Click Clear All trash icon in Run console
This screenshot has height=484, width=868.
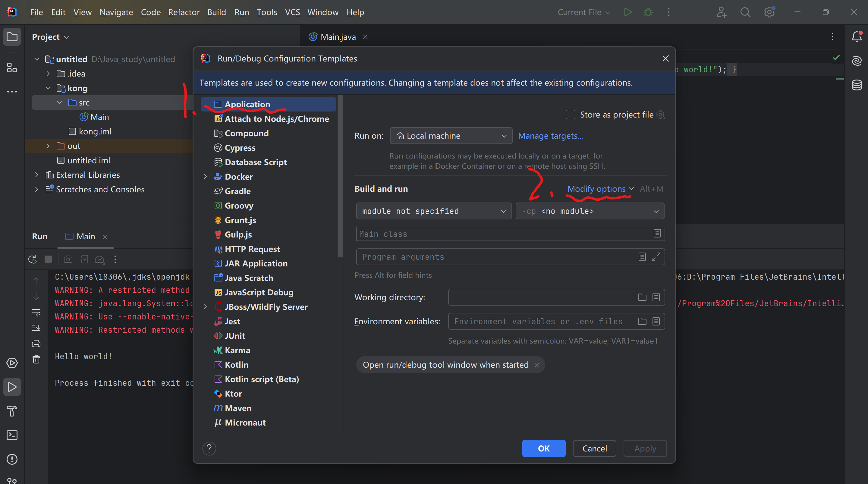36,359
